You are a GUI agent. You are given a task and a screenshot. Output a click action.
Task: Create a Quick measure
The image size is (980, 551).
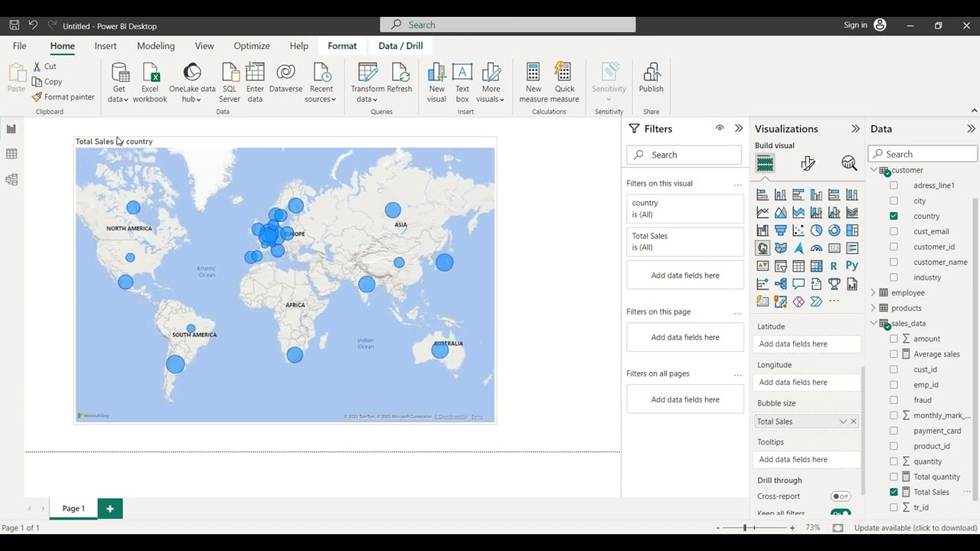[564, 83]
